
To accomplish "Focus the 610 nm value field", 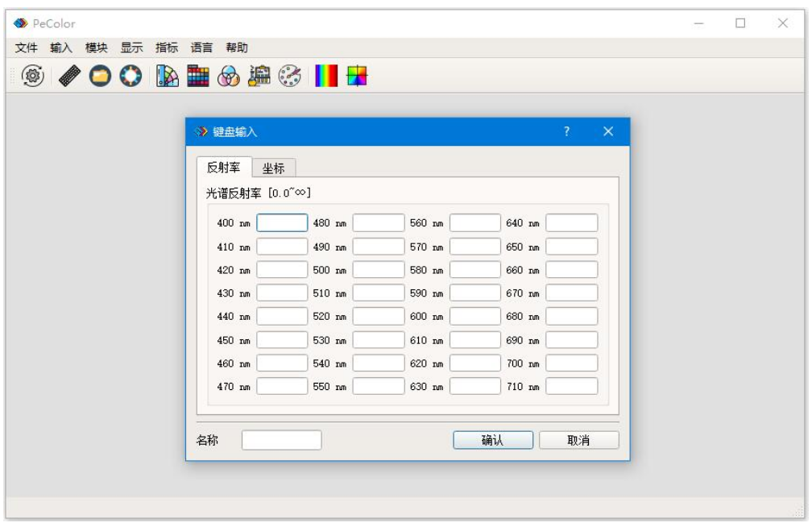I will coord(475,340).
